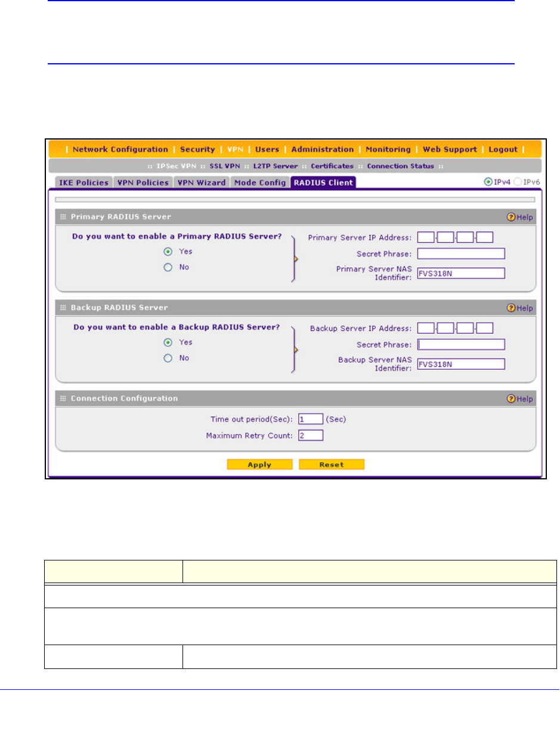Switch to the Mode Config tab
The image size is (560, 731).
click(260, 182)
